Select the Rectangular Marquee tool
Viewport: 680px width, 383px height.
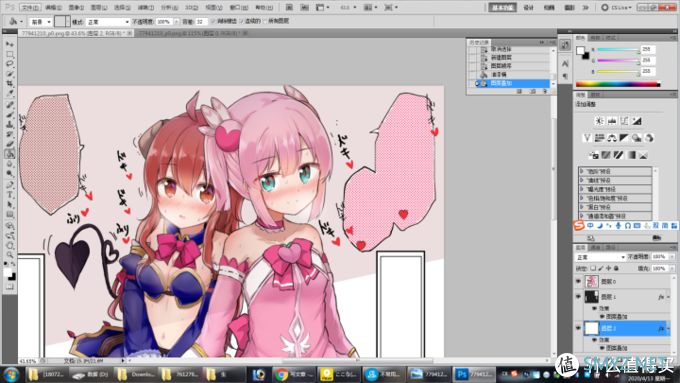[x=10, y=54]
